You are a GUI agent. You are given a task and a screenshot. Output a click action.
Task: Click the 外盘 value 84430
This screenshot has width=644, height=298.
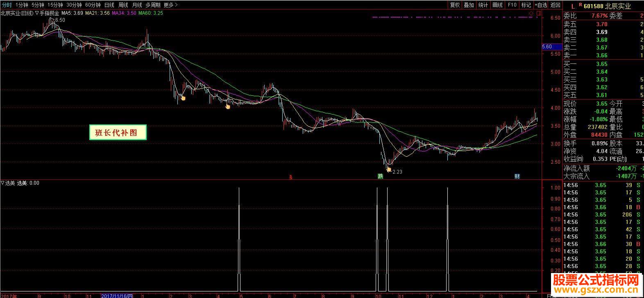(599, 135)
